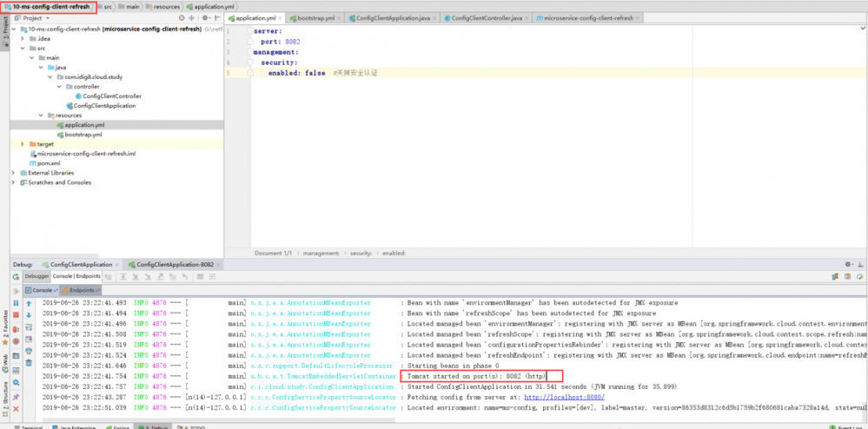Close debug tab using red X icon
868x429 pixels.
point(16,408)
